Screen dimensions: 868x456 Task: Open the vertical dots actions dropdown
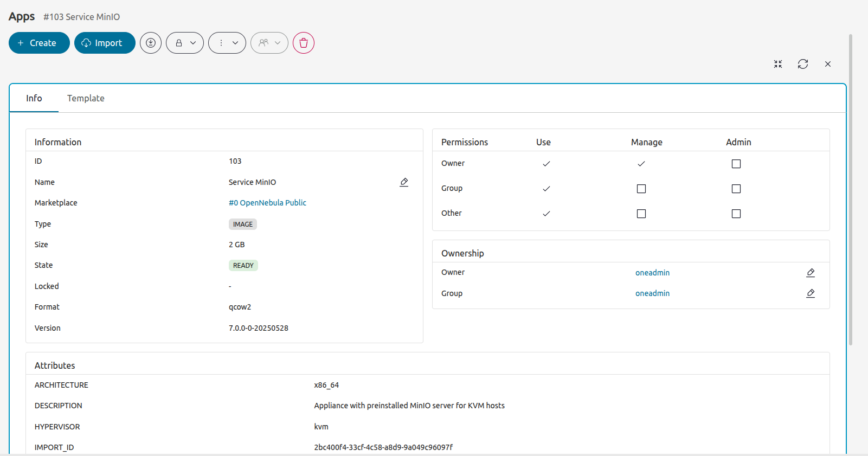(227, 43)
